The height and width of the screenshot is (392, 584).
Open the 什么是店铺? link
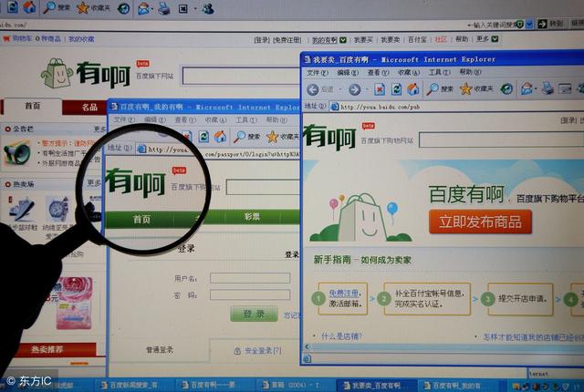pyautogui.click(x=341, y=336)
